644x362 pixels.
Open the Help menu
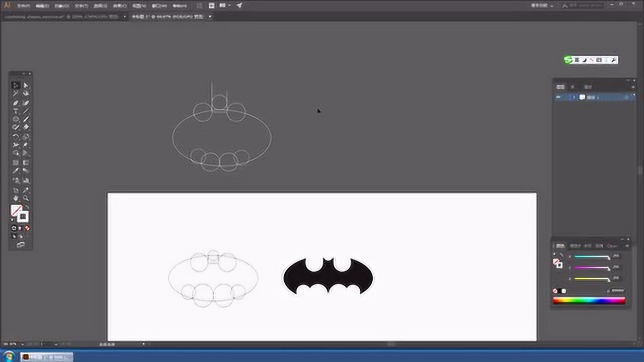pos(180,6)
